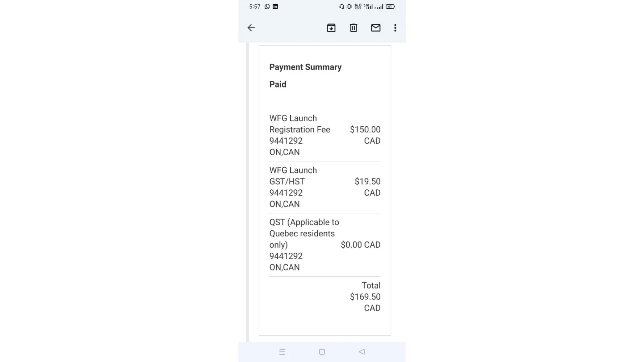Tap the $19.50 GST/HST amount
Image resolution: width=644 pixels, height=362 pixels.
pyautogui.click(x=367, y=182)
